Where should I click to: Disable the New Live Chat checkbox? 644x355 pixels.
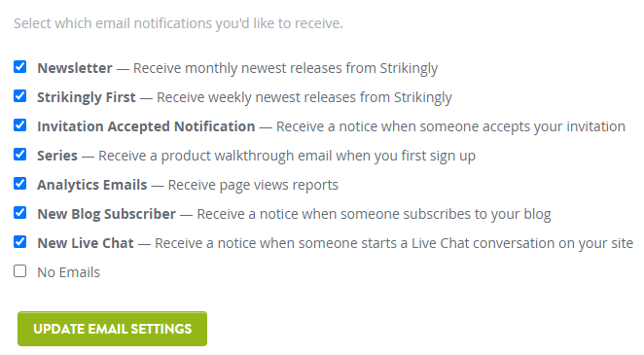[x=19, y=242]
